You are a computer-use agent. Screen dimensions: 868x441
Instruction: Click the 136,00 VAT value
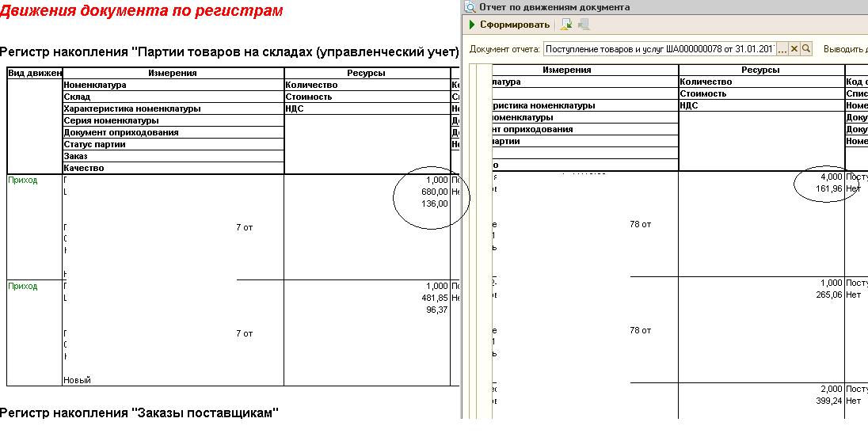pyautogui.click(x=435, y=203)
